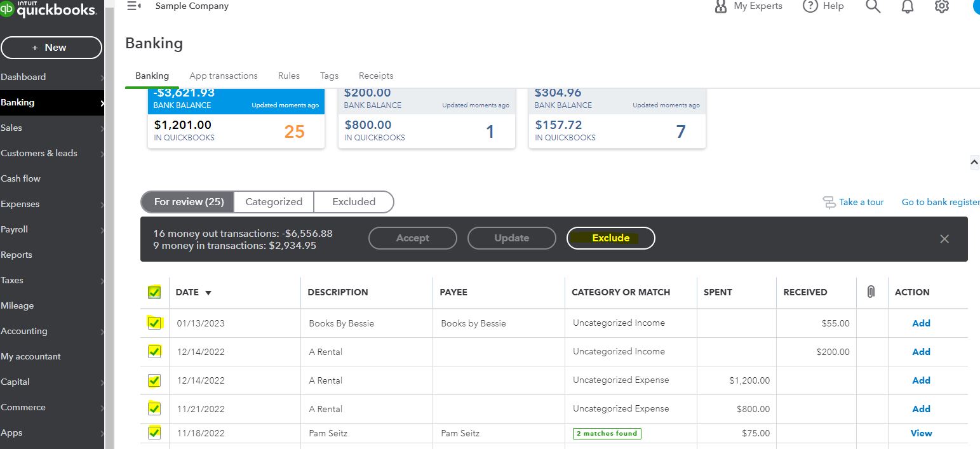Add the 01/13/2023 Books By Bessie transaction

pos(921,323)
